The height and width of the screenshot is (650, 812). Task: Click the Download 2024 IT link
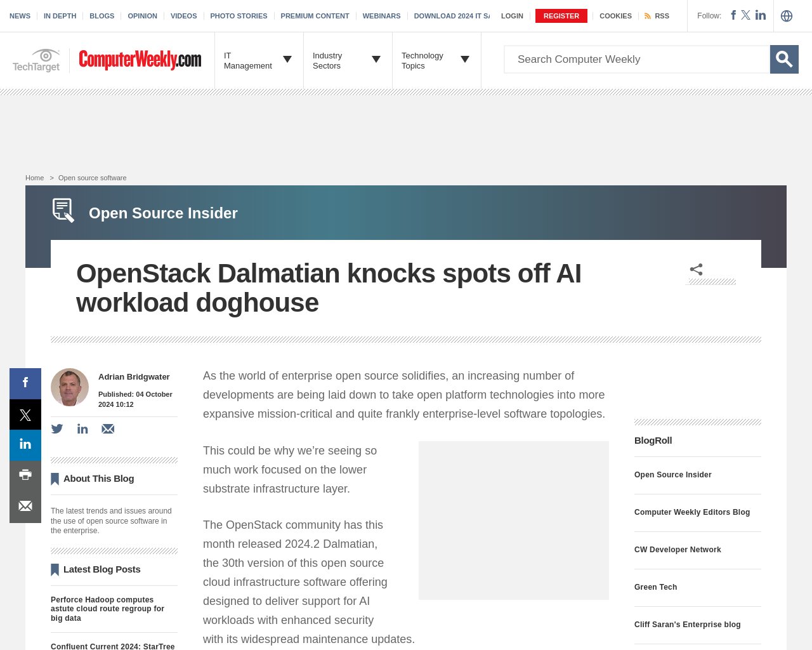(452, 16)
